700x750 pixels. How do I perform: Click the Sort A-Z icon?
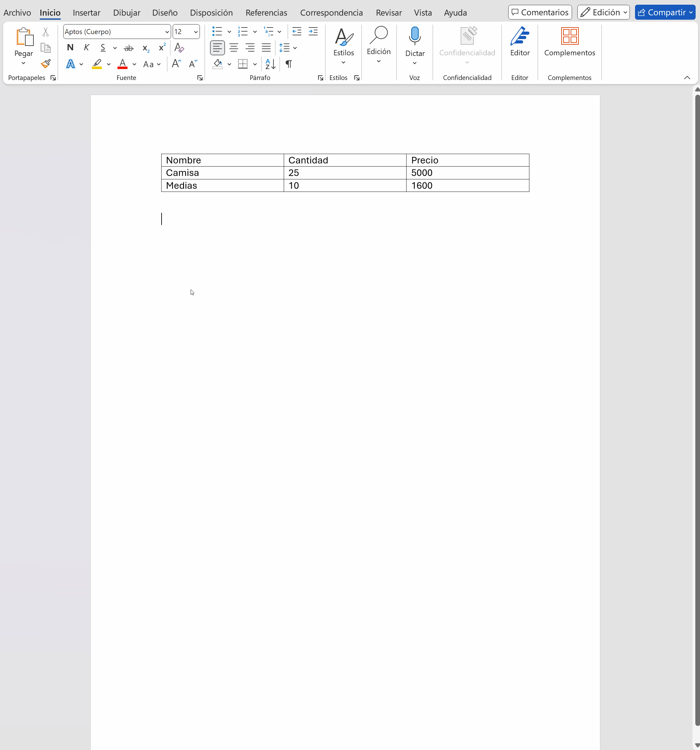[270, 64]
